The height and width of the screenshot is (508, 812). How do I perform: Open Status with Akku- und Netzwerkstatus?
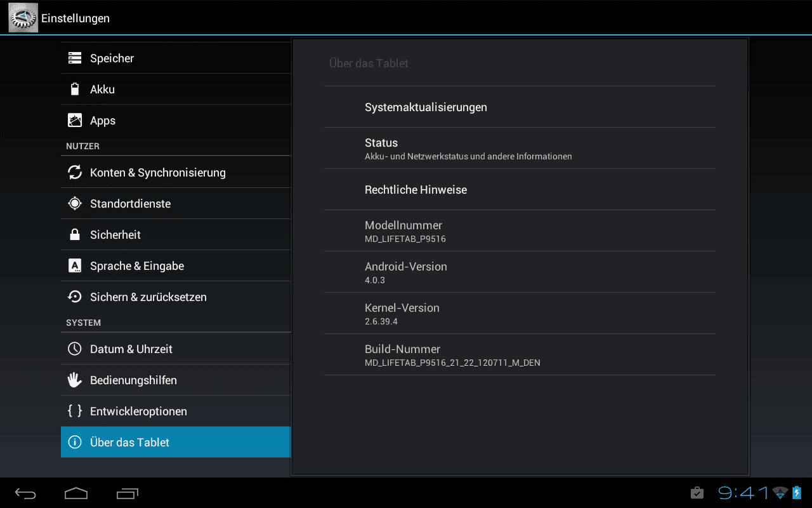tap(520, 148)
